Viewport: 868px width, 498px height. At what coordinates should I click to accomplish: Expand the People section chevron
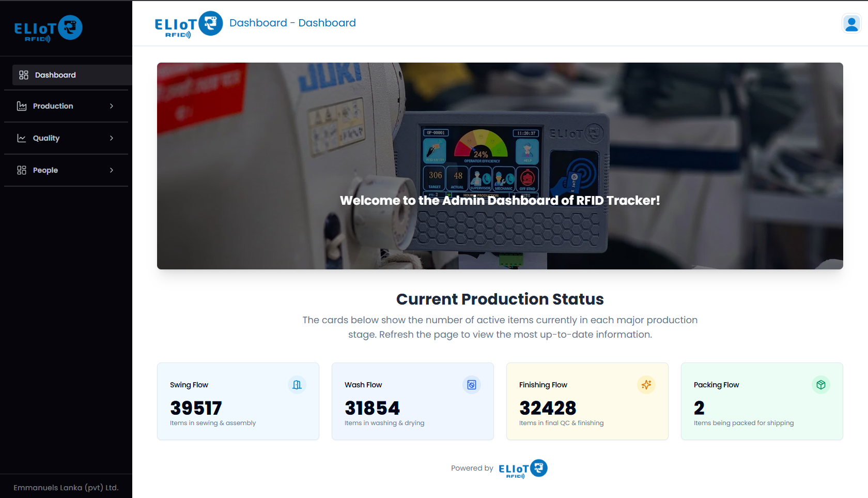111,170
